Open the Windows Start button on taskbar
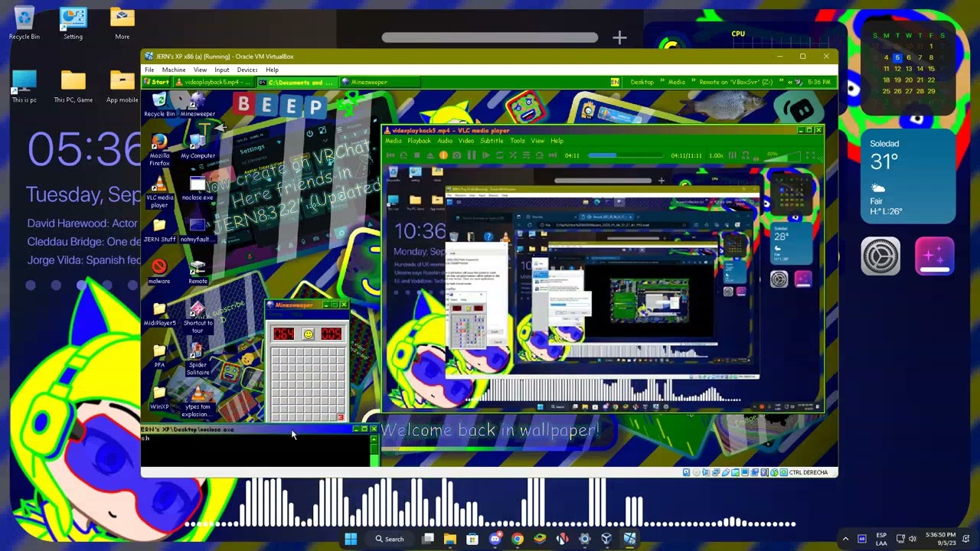The width and height of the screenshot is (980, 551). [x=351, y=539]
